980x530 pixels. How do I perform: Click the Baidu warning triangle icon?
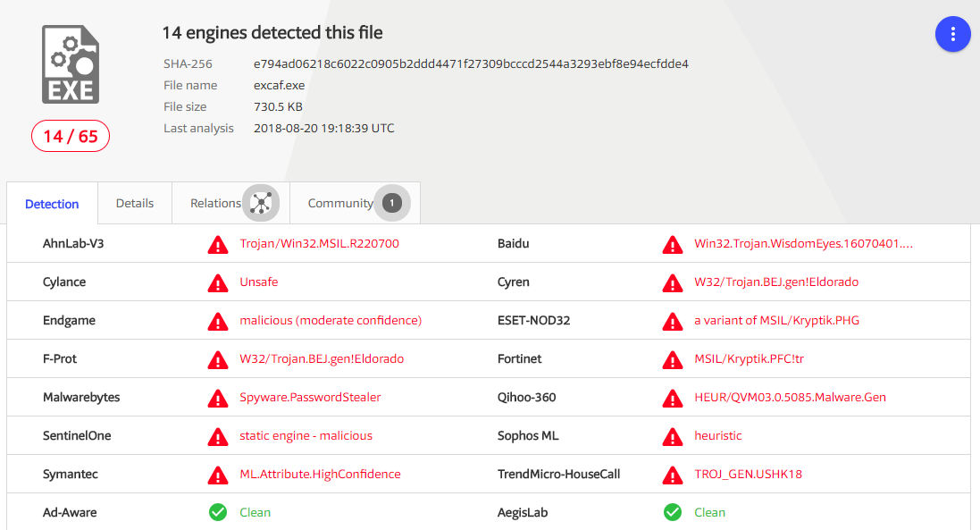(x=673, y=244)
